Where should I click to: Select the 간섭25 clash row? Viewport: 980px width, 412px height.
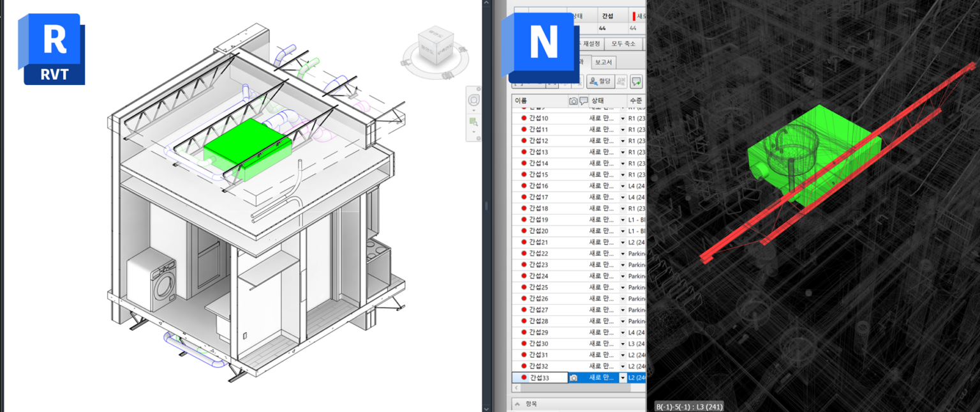point(539,287)
